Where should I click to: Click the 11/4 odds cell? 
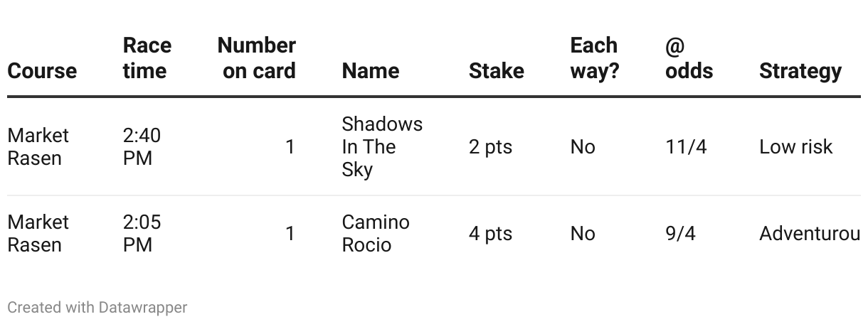click(686, 147)
